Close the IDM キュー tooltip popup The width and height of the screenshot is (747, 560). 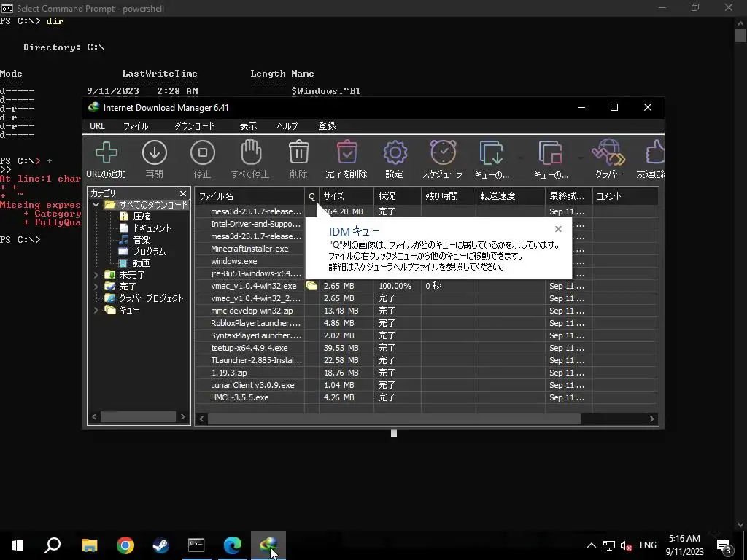(x=558, y=229)
